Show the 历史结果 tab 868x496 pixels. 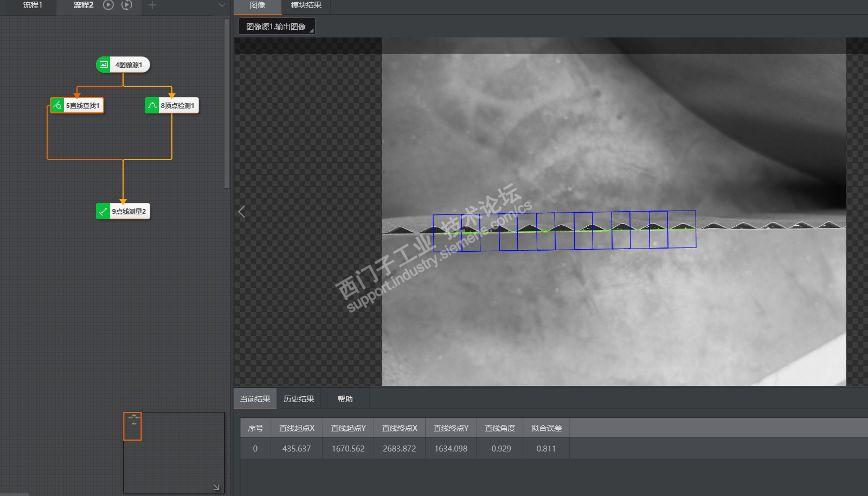[299, 399]
